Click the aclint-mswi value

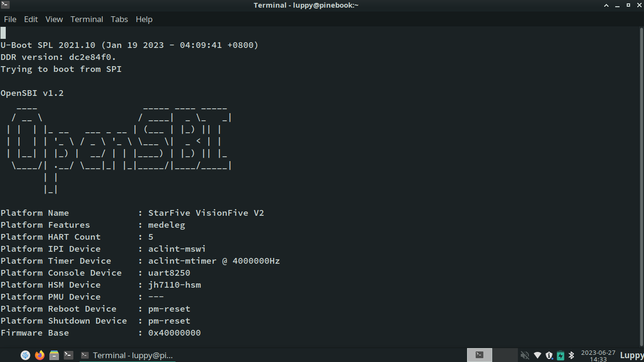click(x=177, y=249)
